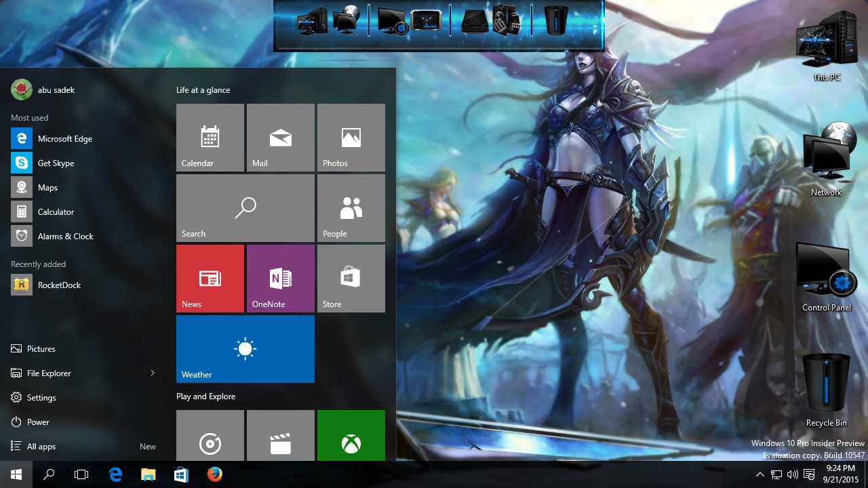The width and height of the screenshot is (868, 488).
Task: Show hidden system tray icons
Action: (760, 474)
